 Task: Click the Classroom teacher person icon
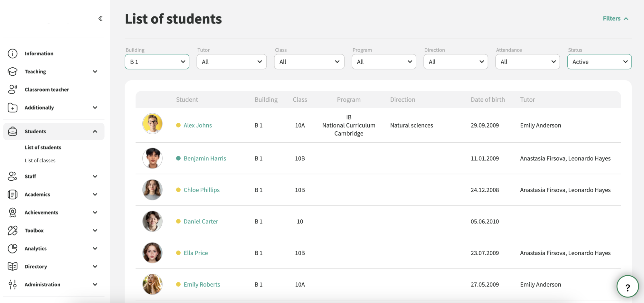click(13, 90)
